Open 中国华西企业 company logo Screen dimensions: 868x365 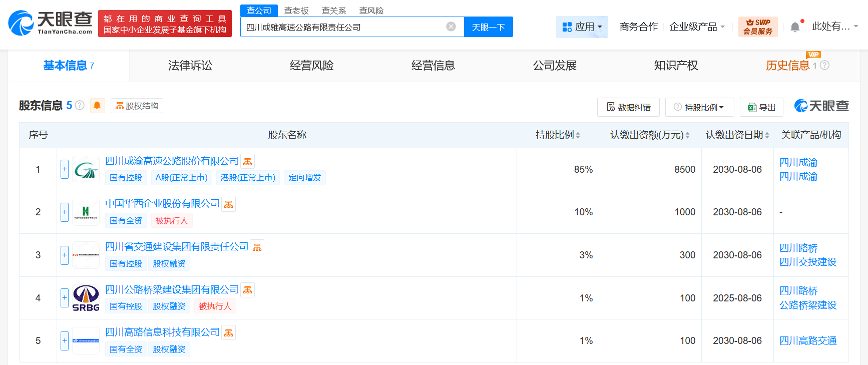click(86, 212)
